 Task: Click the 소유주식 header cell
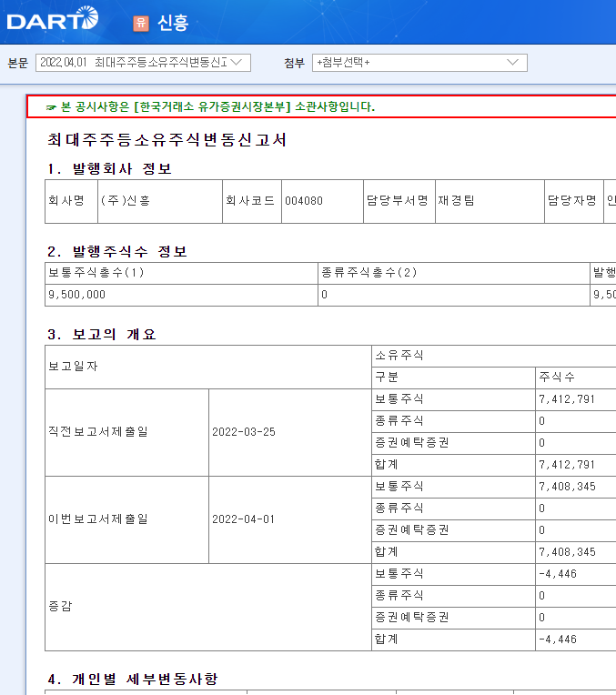coord(493,356)
